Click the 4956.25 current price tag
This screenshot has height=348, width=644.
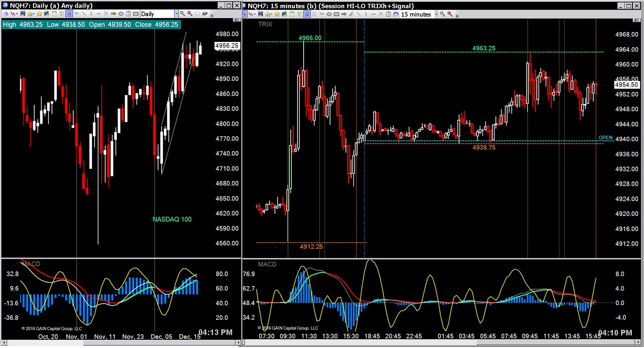point(227,45)
